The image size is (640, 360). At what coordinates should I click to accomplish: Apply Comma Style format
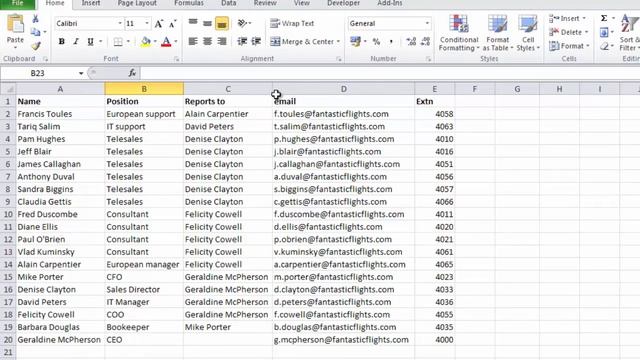pyautogui.click(x=391, y=42)
